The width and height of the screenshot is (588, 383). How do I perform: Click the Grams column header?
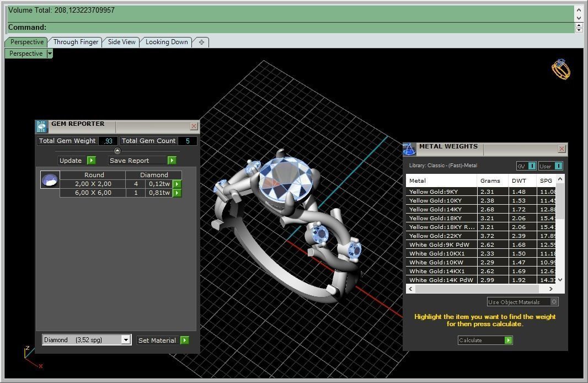point(493,180)
